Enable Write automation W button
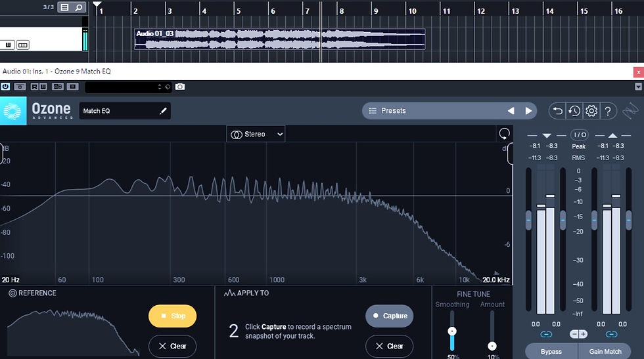Screen dimensions: 644x359 (x=43, y=87)
